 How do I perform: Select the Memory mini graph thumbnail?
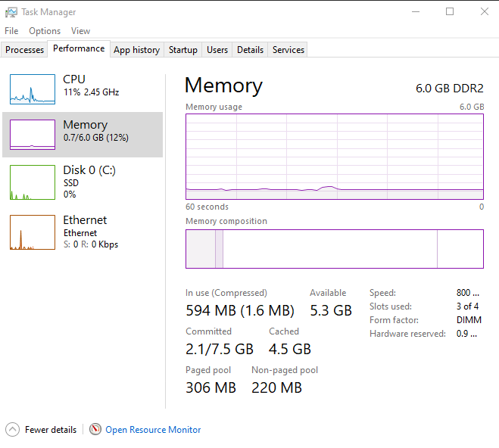[33, 134]
